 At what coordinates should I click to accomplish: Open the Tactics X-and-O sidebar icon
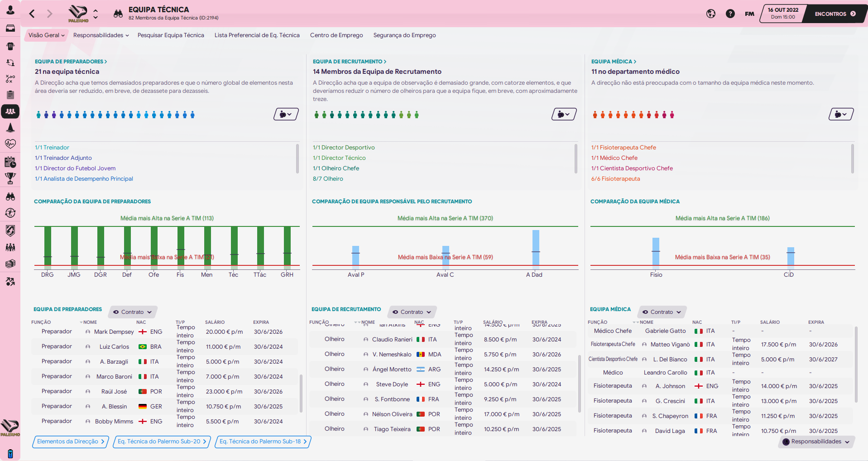[10, 79]
